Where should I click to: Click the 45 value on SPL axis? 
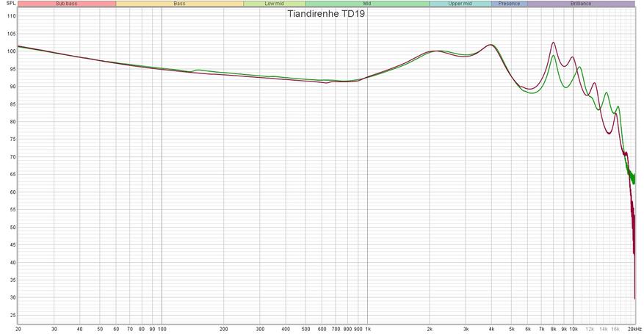[12, 245]
